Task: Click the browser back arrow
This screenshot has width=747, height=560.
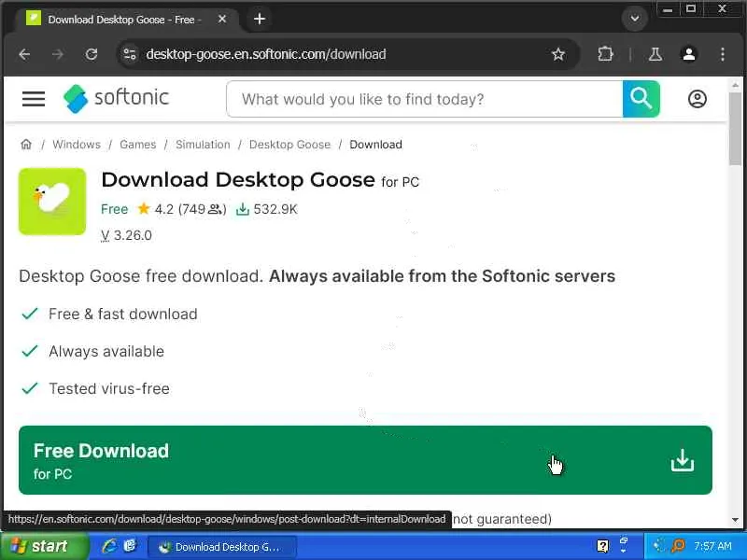Action: click(24, 54)
